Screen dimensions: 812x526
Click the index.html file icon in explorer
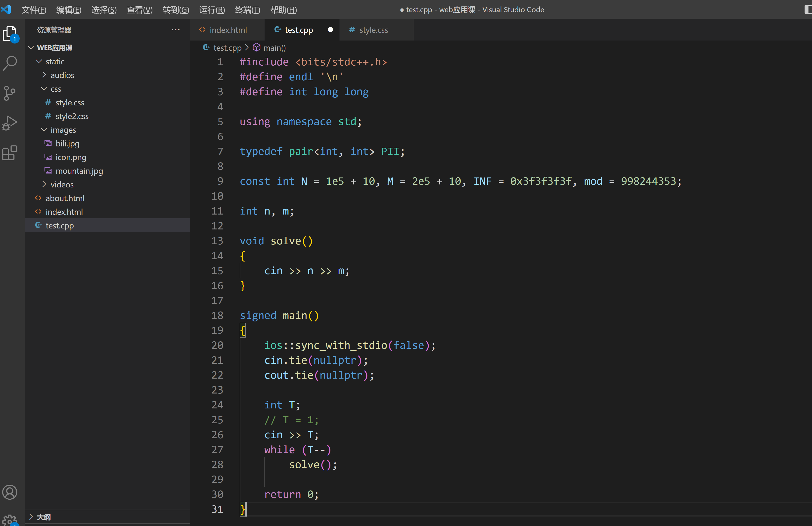(x=38, y=212)
